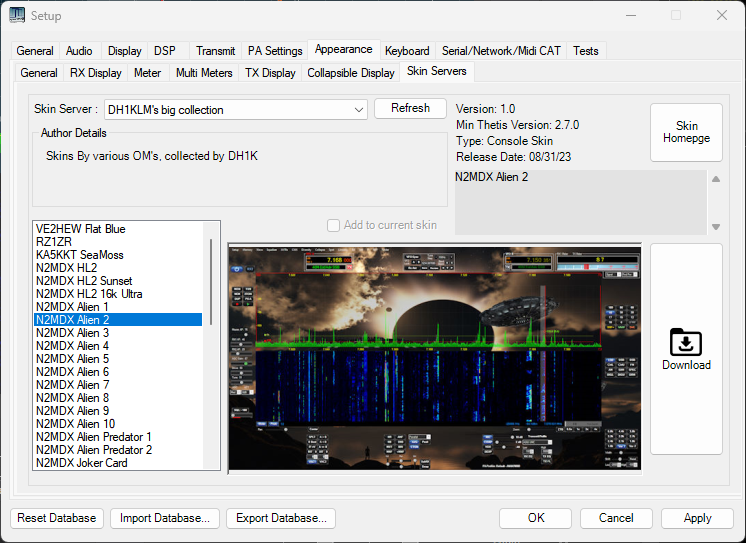The image size is (746, 543).
Task: Click description box scroll-down arrow
Action: point(716,227)
